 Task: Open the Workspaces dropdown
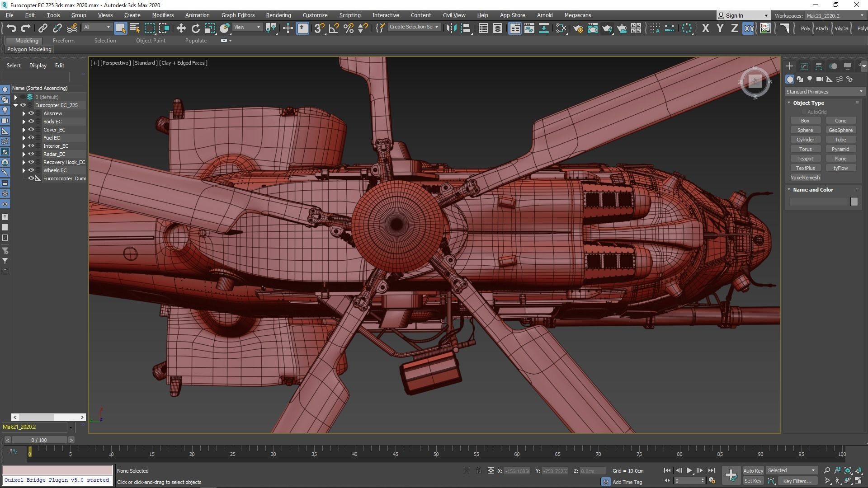[835, 16]
